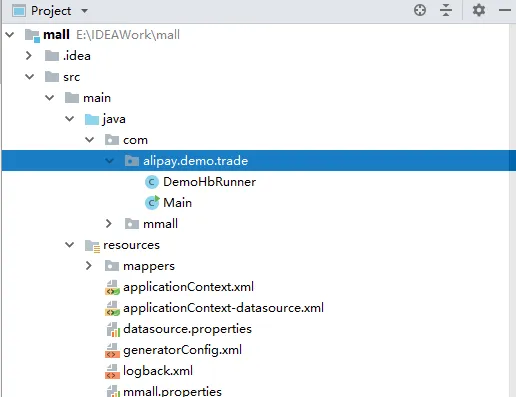Click the datasource.properties file icon
The width and height of the screenshot is (516, 397).
tap(113, 329)
